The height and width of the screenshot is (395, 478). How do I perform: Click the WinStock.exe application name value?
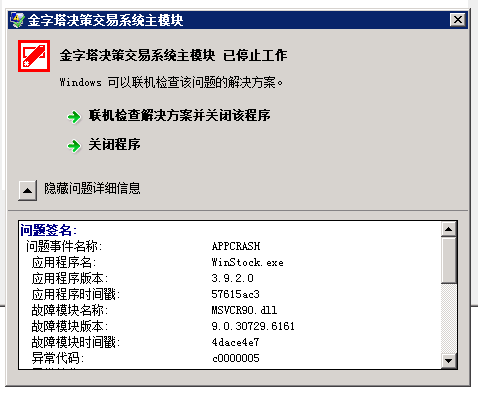coord(248,262)
